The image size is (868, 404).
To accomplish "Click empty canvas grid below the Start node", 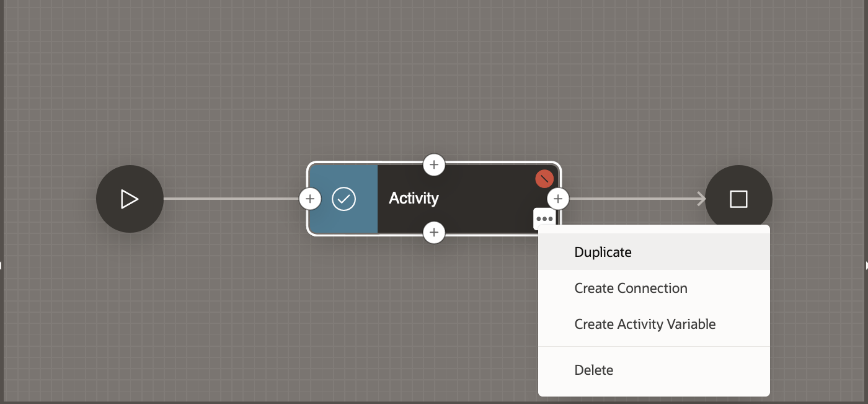I will pos(130,310).
